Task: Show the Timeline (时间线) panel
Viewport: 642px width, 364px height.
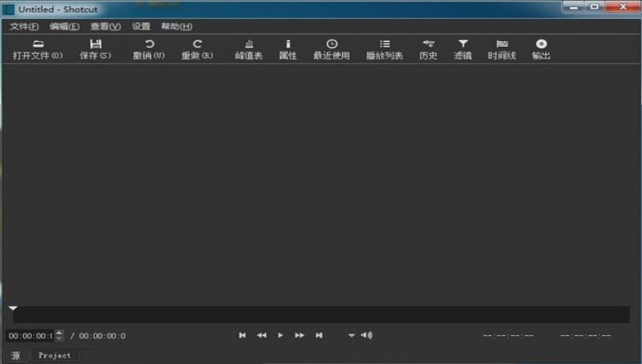Action: point(502,49)
